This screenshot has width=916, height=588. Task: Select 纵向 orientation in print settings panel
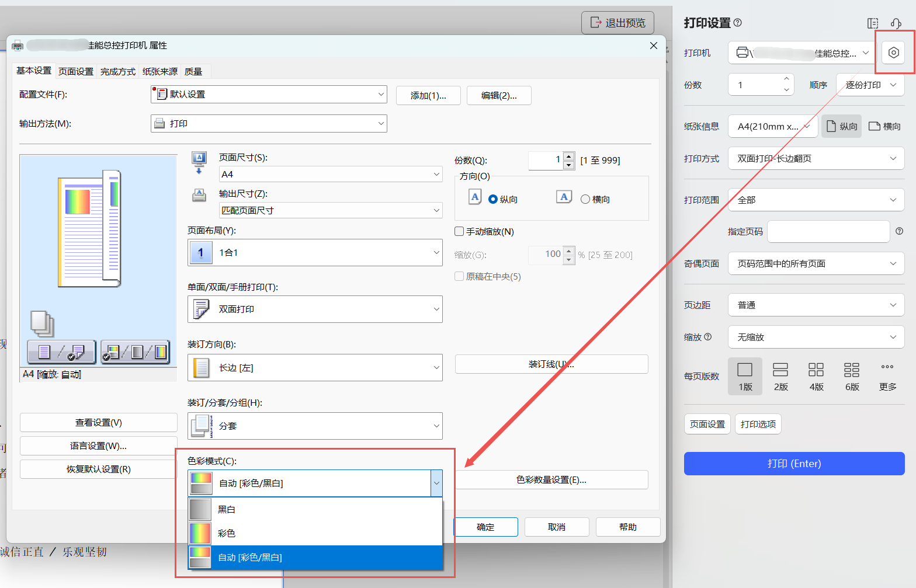point(841,126)
